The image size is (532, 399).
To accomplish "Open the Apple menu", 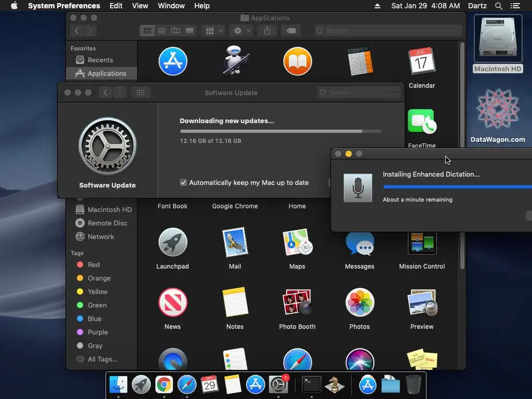I will (14, 6).
